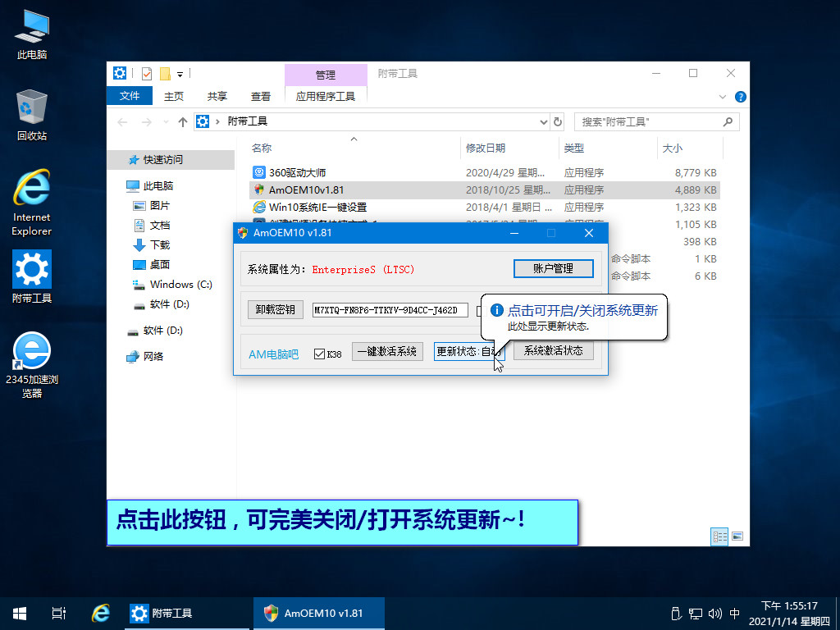Switch to AmOEM10 v1.81 taskbar button
The height and width of the screenshot is (630, 840).
click(x=319, y=614)
